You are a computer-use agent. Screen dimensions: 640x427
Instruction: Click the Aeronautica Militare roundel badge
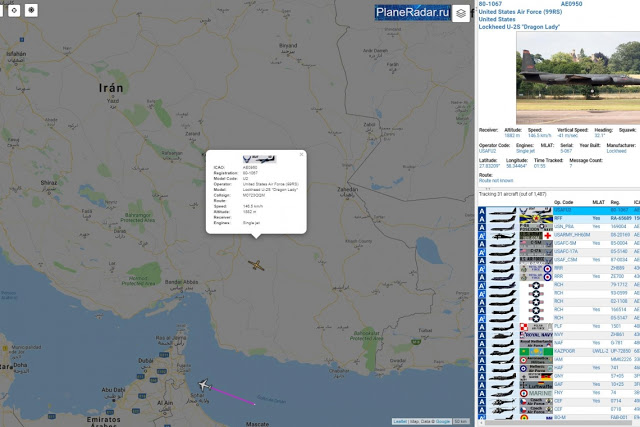[x=536, y=360]
